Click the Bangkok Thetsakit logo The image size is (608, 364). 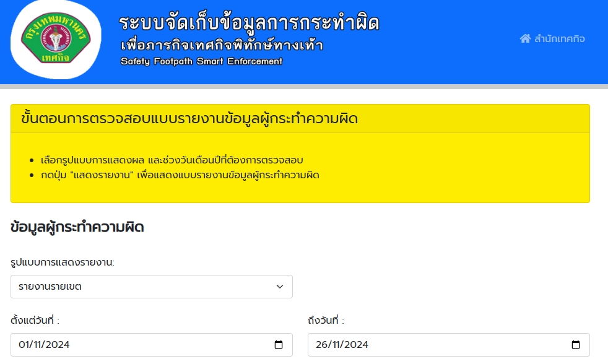tap(54, 40)
